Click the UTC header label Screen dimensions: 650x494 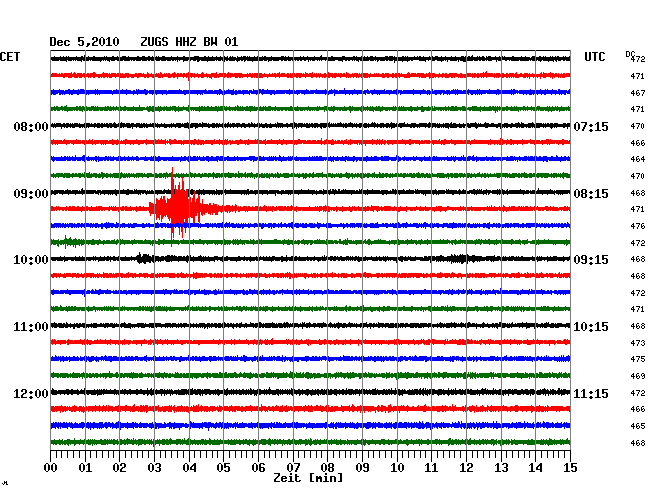click(x=594, y=57)
